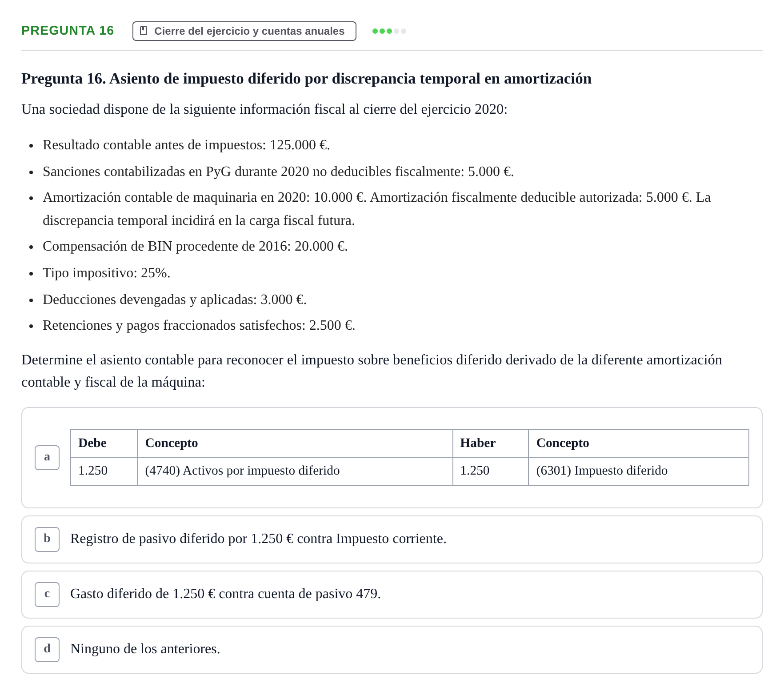
Task: Click the bullet about Amortización contable de maquinaria
Action: 376,209
